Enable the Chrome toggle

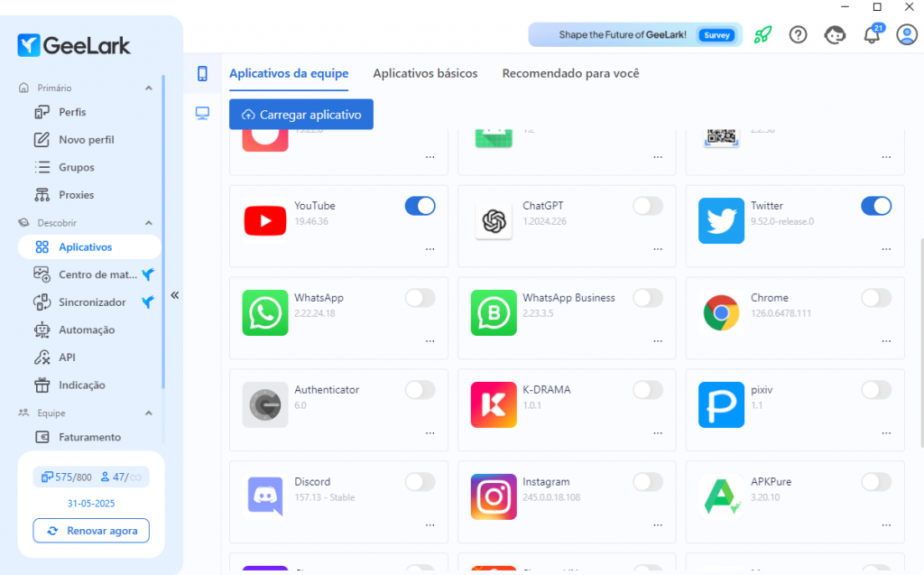click(x=876, y=298)
